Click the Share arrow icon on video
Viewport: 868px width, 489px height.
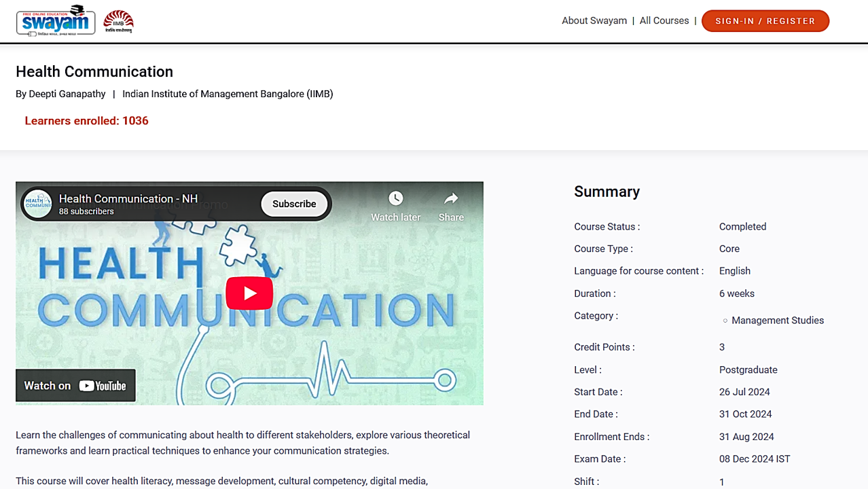click(451, 198)
